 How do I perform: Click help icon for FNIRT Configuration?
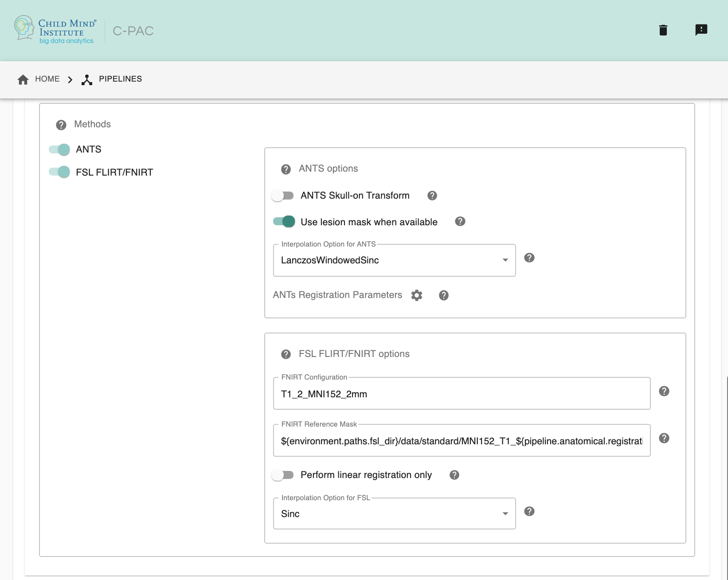pyautogui.click(x=664, y=391)
